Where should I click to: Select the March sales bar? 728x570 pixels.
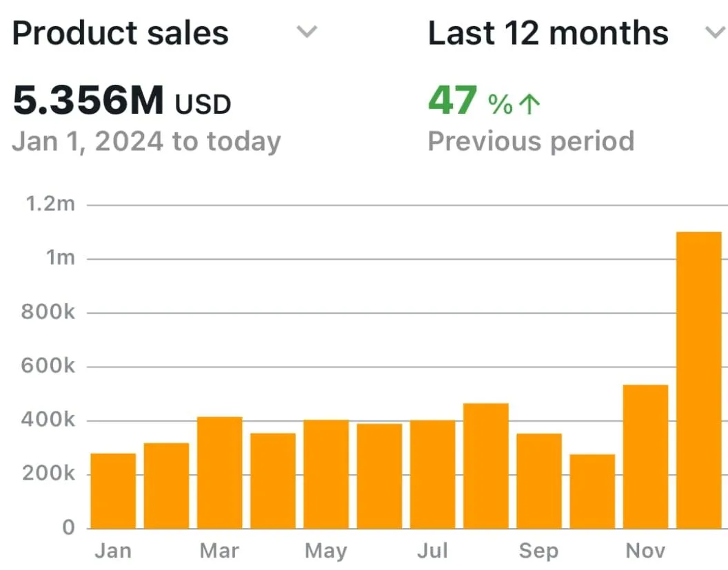tap(219, 473)
